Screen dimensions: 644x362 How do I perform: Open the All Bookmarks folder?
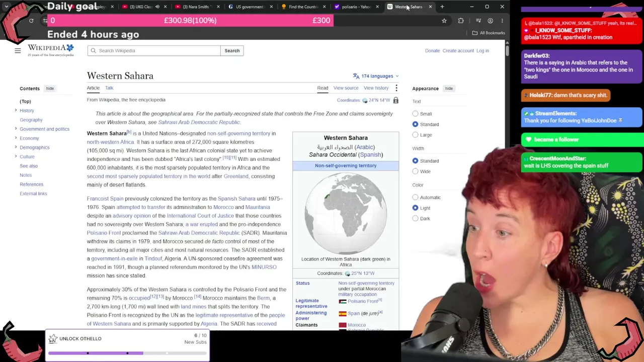pyautogui.click(x=489, y=33)
